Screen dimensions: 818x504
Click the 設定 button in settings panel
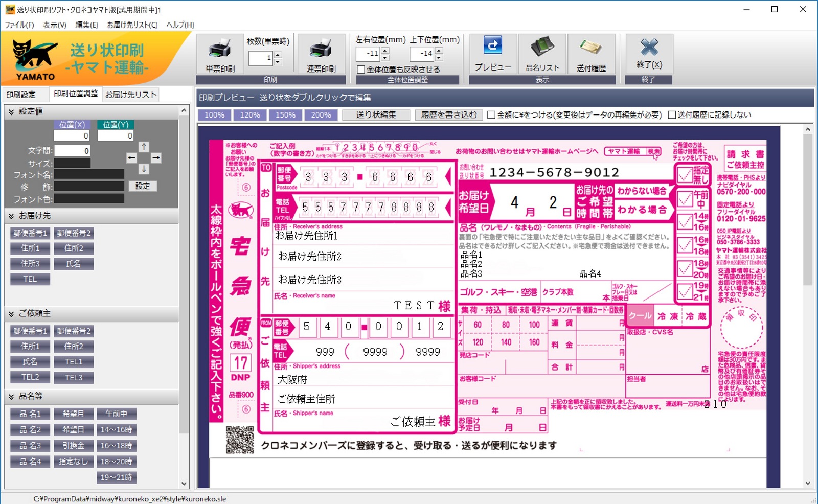point(143,186)
